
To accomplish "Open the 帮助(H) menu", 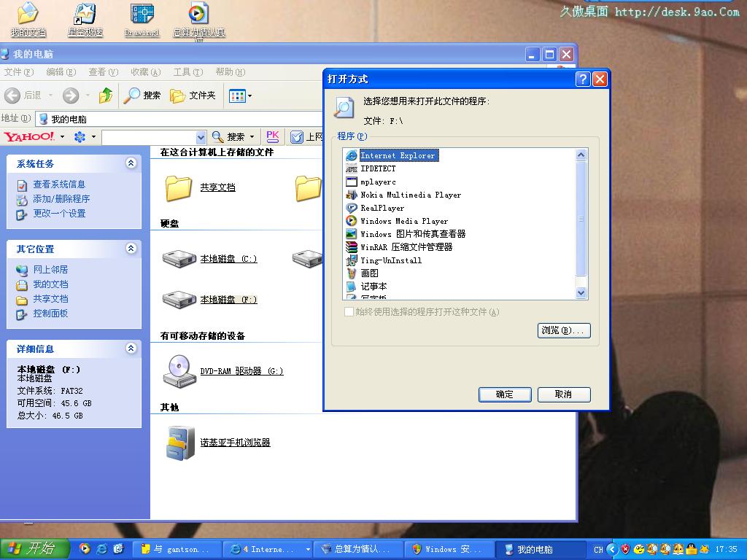I will (230, 72).
